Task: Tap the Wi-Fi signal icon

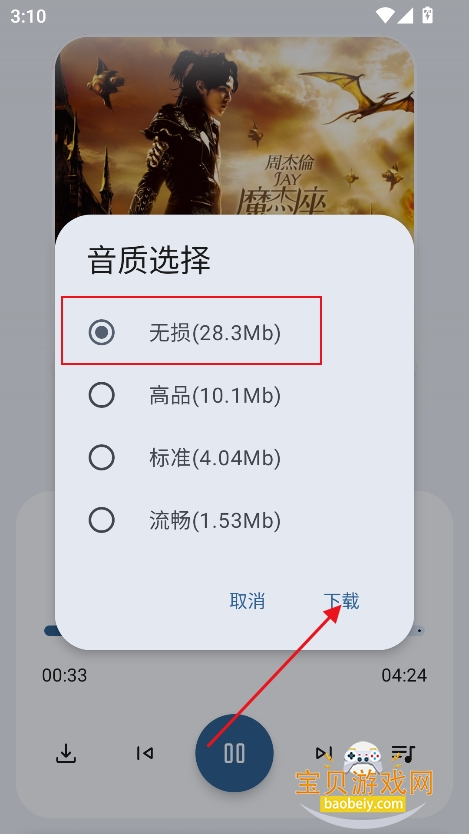Action: pos(385,15)
